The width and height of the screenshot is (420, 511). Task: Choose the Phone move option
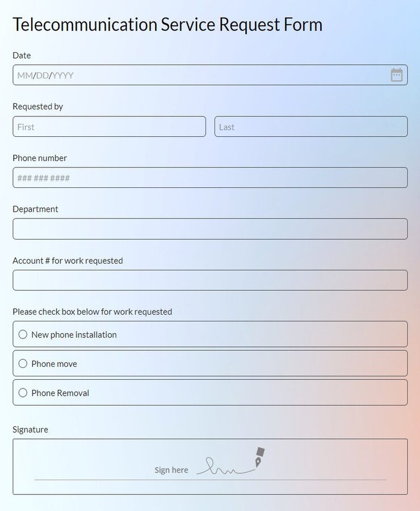23,363
